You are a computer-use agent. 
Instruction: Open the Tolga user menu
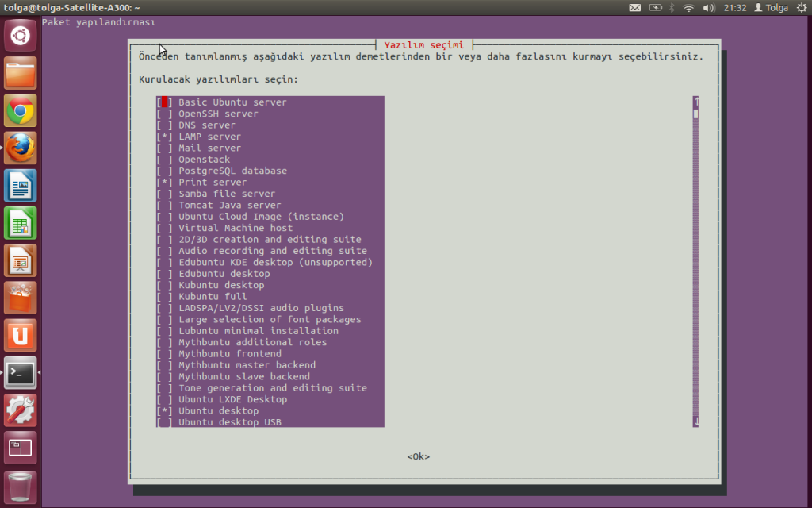coord(771,8)
